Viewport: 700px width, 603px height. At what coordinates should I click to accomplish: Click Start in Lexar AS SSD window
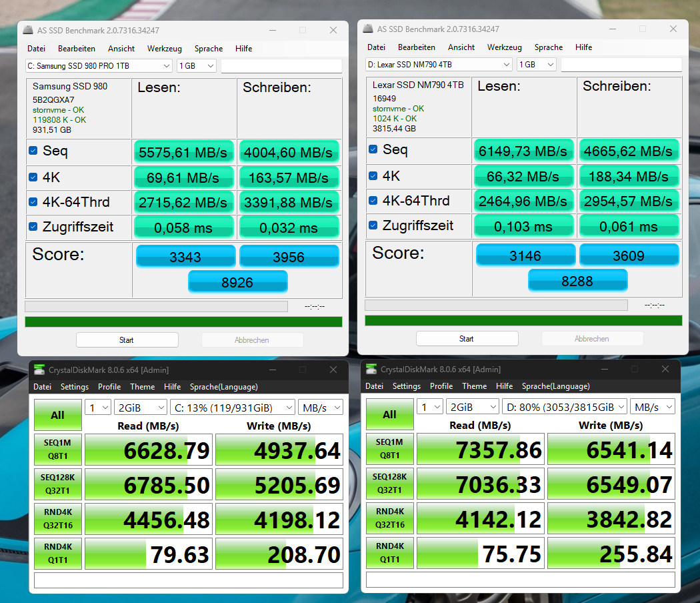tap(467, 339)
